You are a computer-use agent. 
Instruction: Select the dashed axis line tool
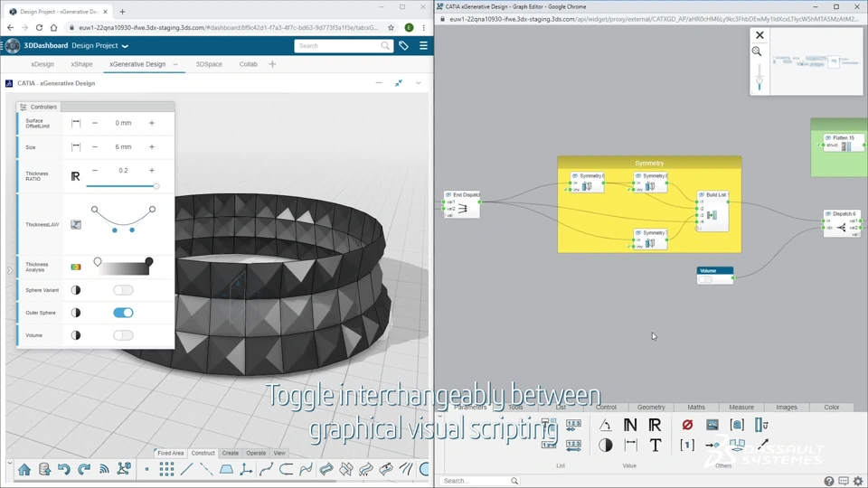[206, 470]
